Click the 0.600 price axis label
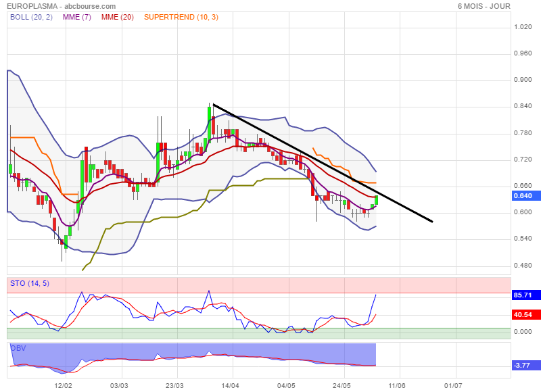This screenshot has height=392, width=541. tap(523, 212)
